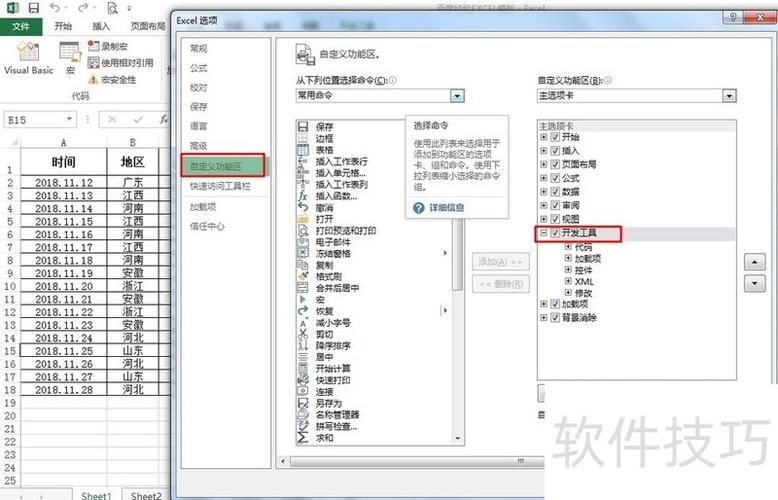
Task: Expand the XML group node
Action: [568, 281]
